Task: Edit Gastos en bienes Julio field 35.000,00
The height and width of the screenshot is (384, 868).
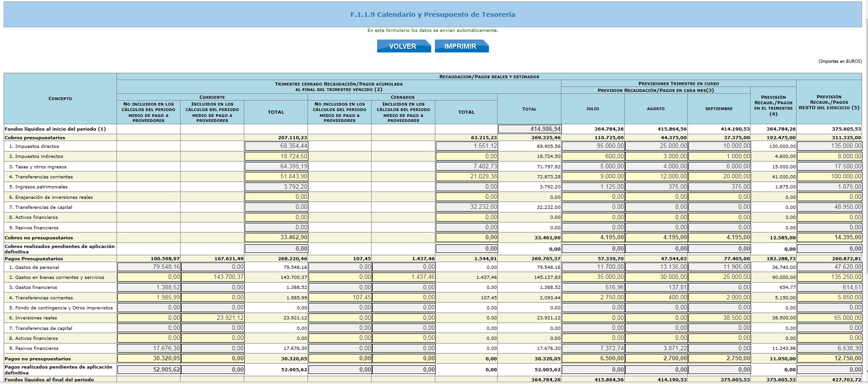Action: [593, 277]
